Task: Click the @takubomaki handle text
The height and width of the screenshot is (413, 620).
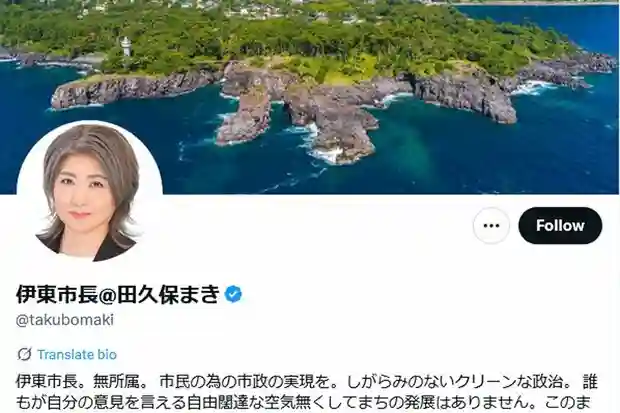Action: point(65,320)
